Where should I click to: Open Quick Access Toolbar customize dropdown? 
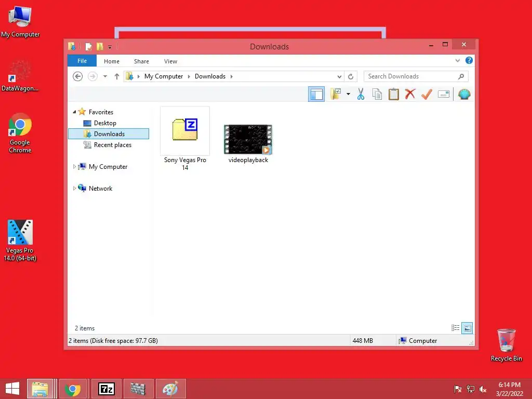point(110,47)
